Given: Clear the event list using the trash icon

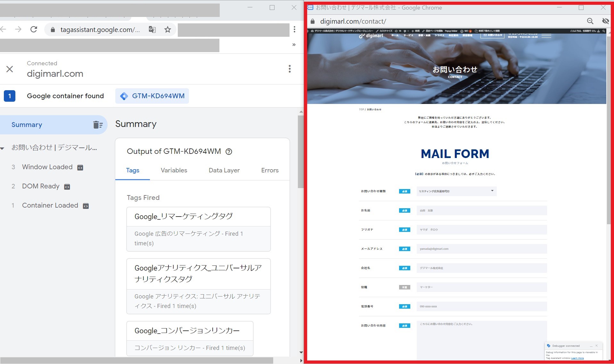Looking at the screenshot, I should pyautogui.click(x=98, y=125).
